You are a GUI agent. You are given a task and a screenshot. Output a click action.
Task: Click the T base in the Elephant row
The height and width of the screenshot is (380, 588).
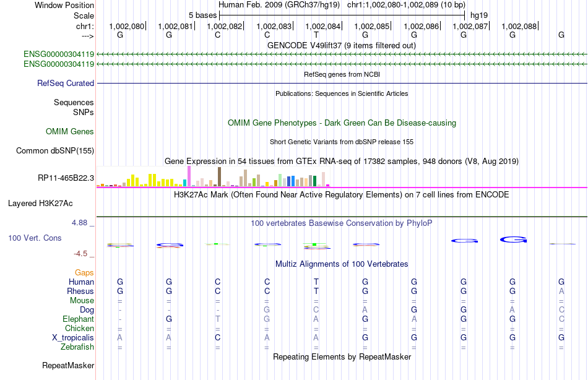pyautogui.click(x=217, y=319)
